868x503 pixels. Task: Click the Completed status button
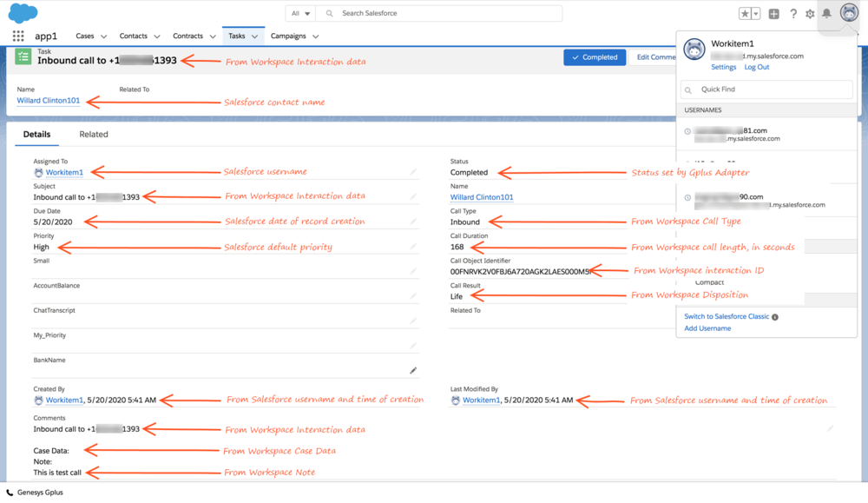(594, 56)
